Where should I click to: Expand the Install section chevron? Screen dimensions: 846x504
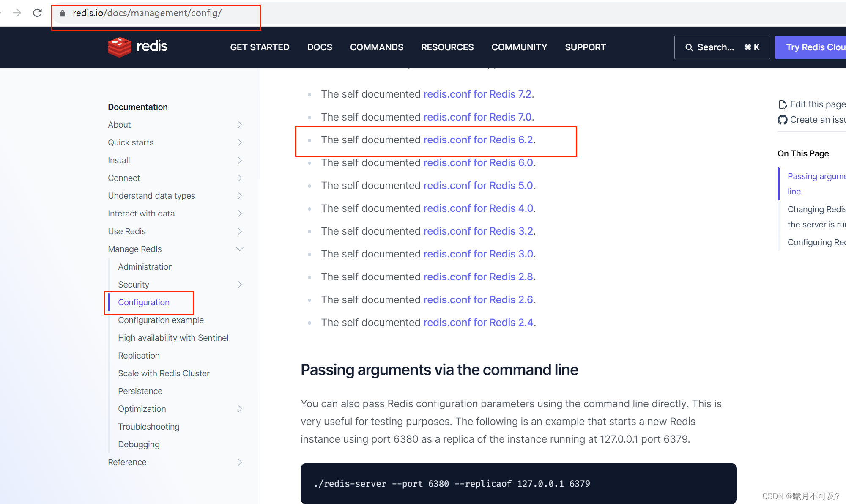(240, 160)
